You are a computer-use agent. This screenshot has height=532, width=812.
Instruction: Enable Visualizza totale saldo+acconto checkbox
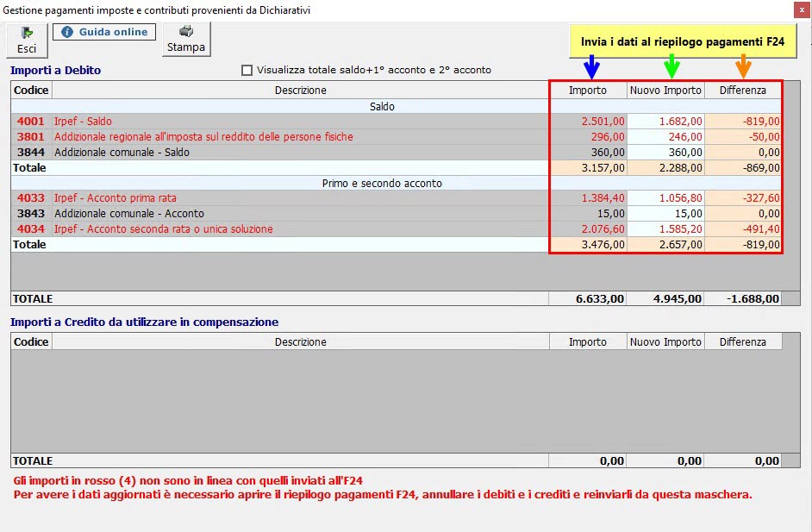click(248, 70)
